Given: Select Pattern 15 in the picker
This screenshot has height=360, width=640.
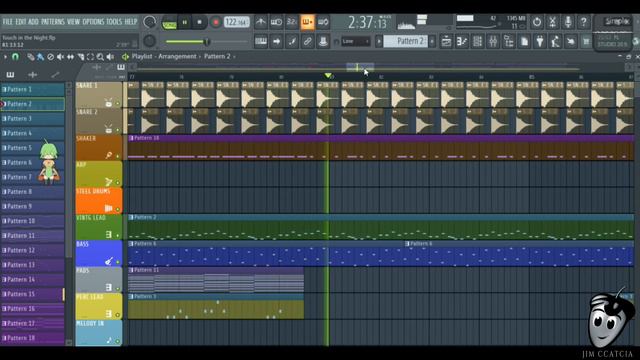Looking at the screenshot, I should 32,294.
